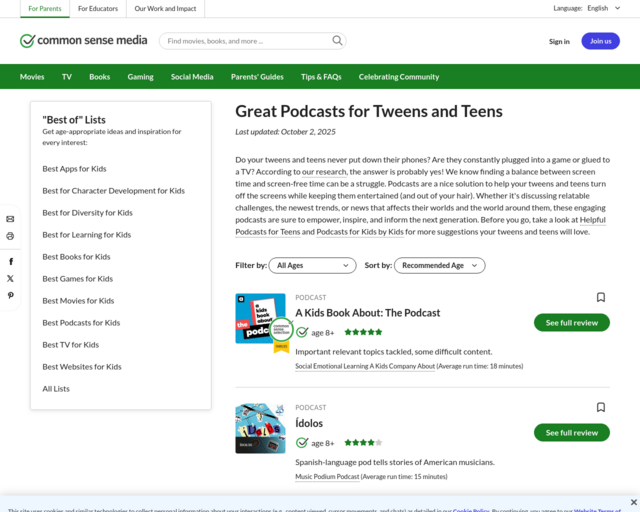Open Podcasts for Kids by Kids link

tap(360, 232)
